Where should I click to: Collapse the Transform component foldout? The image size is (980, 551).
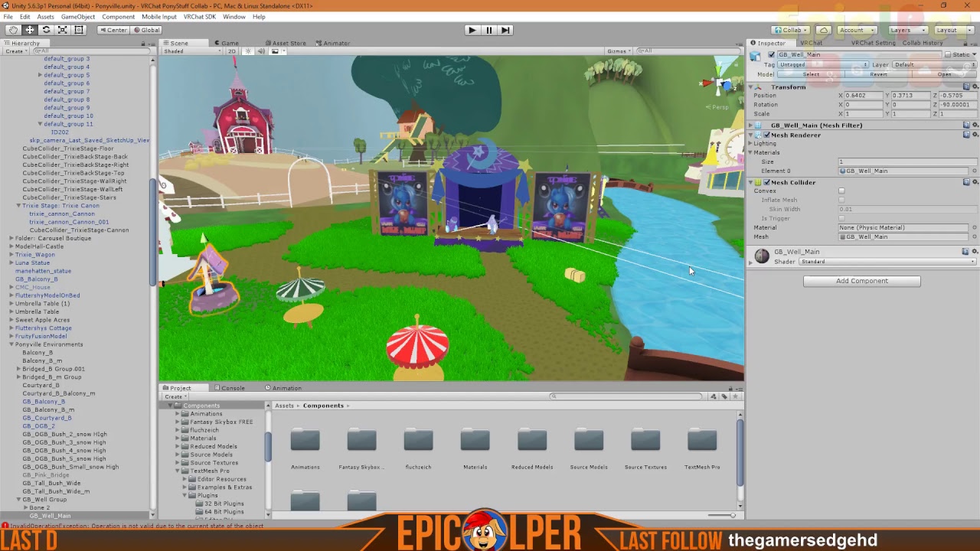coord(751,87)
